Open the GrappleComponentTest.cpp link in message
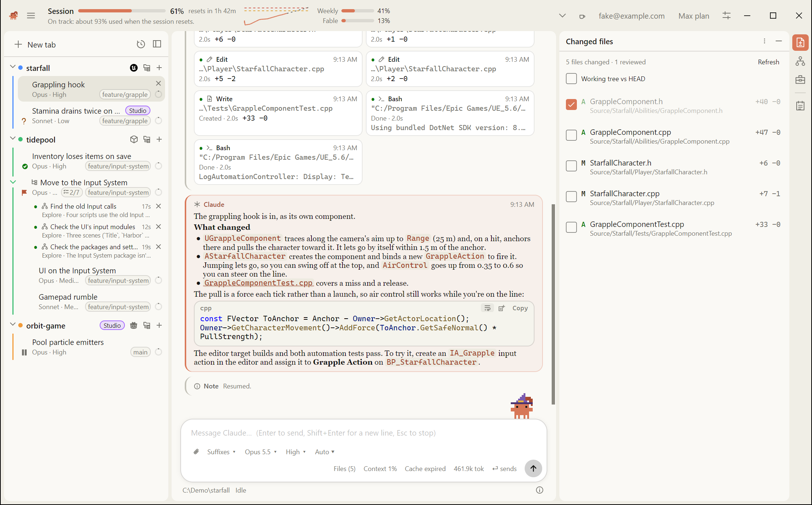Image resolution: width=812 pixels, height=505 pixels. (258, 283)
